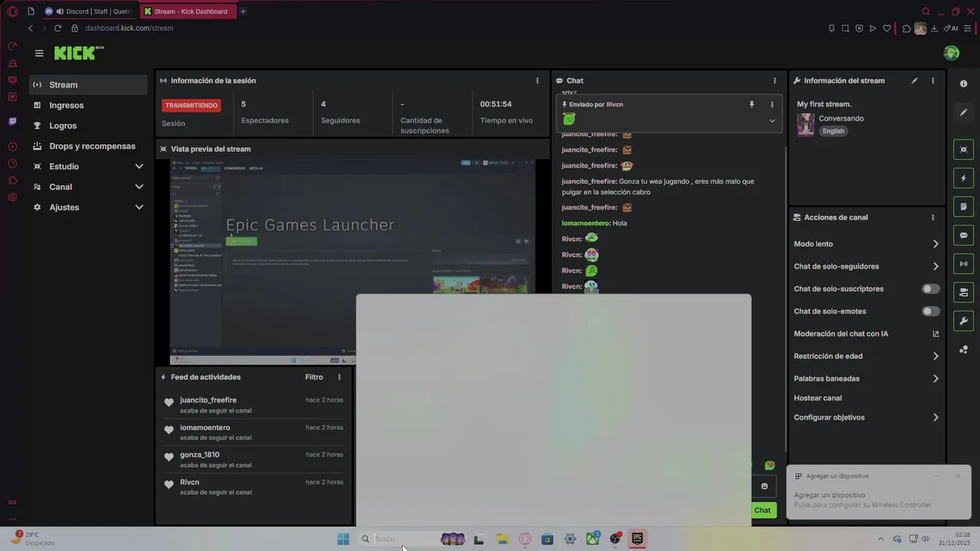Click juancito_freefire in activity feed
Screen dimensions: 980x551
point(208,400)
